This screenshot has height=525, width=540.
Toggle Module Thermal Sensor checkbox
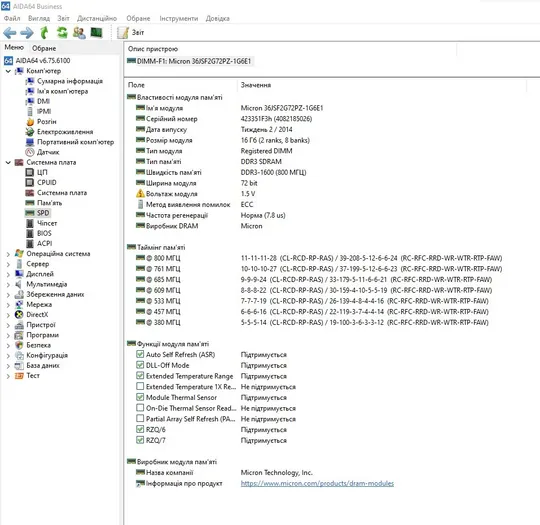click(x=140, y=397)
